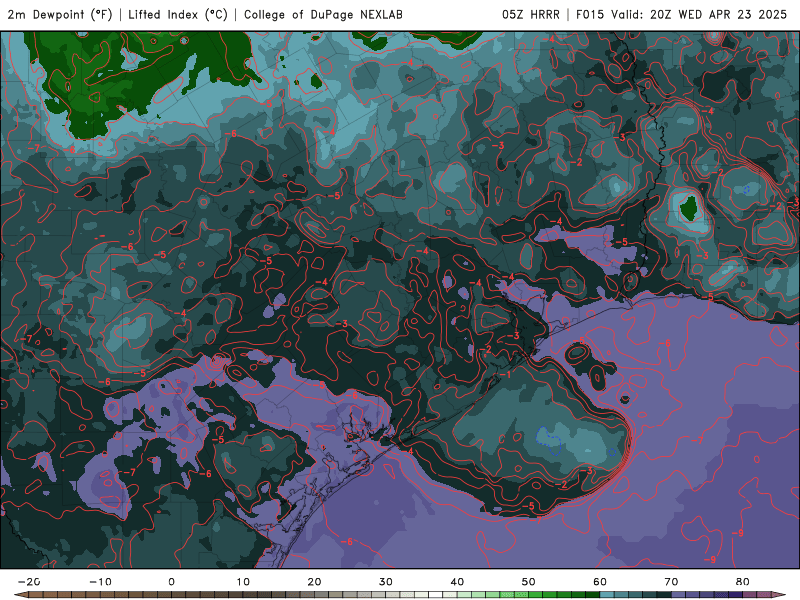Screen dimensions: 800x600
Task: Click the 30 label on the color scale
Action: [386, 582]
